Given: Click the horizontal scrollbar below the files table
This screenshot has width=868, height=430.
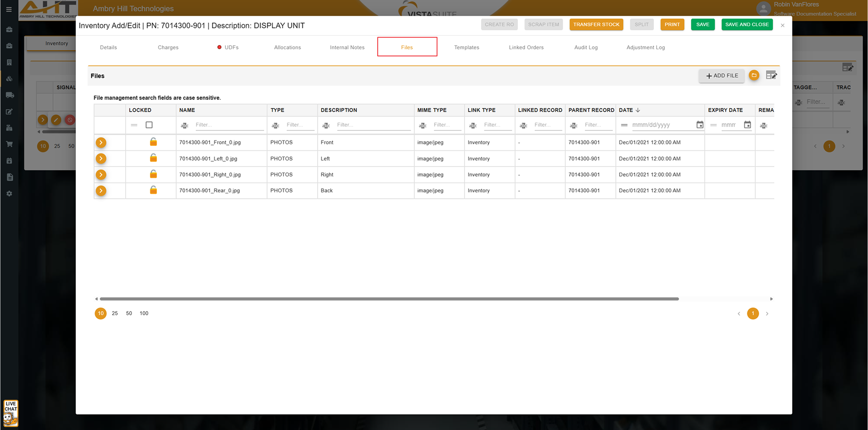Looking at the screenshot, I should coord(389,299).
